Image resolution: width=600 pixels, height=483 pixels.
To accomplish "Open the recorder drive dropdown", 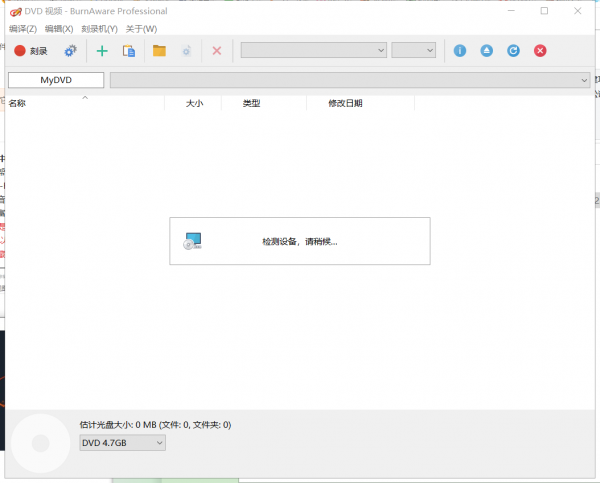I will click(314, 51).
